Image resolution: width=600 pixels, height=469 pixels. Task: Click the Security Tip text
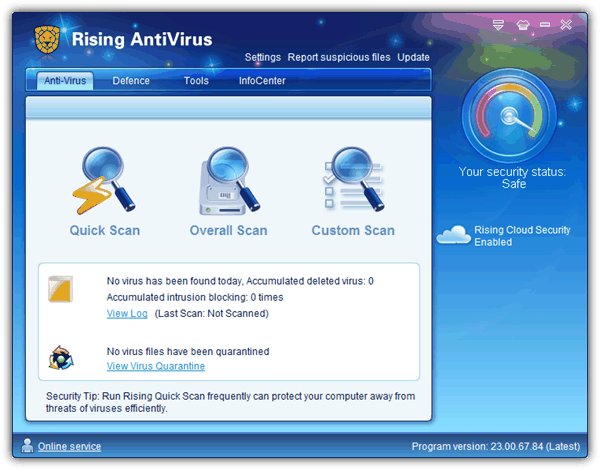tap(231, 402)
